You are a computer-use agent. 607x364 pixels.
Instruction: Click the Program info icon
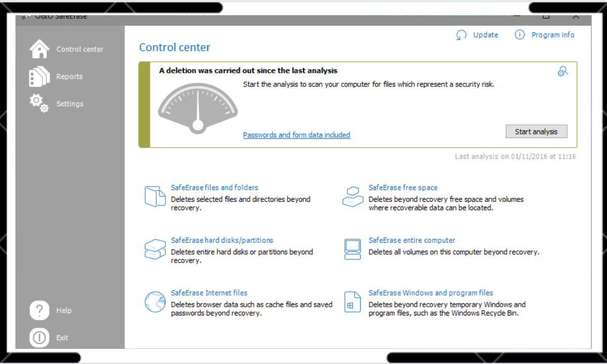(x=519, y=35)
